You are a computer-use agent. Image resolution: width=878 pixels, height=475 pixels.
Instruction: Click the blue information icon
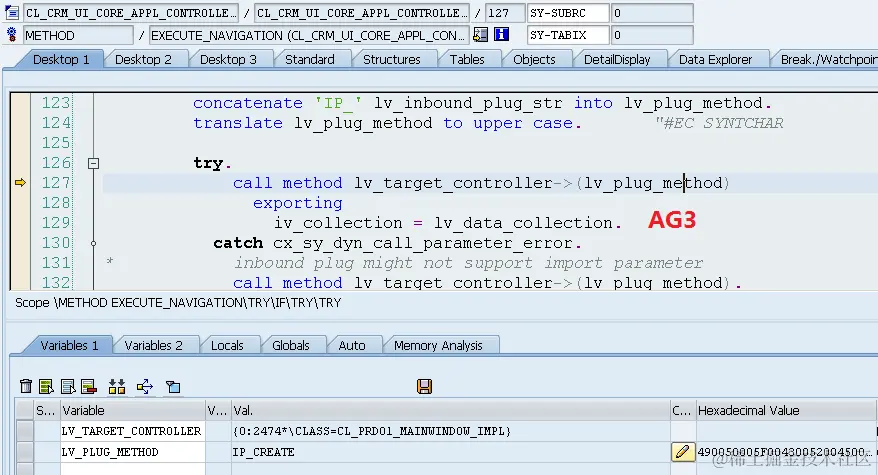click(501, 35)
